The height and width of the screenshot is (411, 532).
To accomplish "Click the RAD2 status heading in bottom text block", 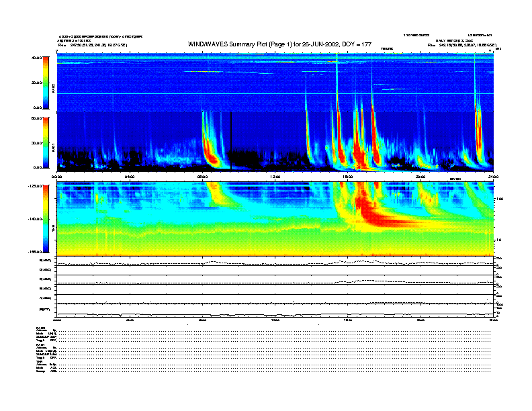I will point(41,327).
